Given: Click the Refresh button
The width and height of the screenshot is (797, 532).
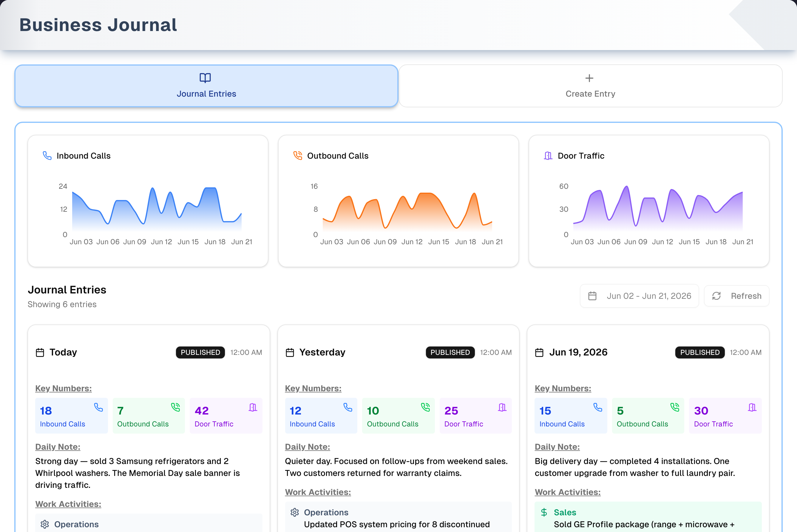Looking at the screenshot, I should click(737, 296).
